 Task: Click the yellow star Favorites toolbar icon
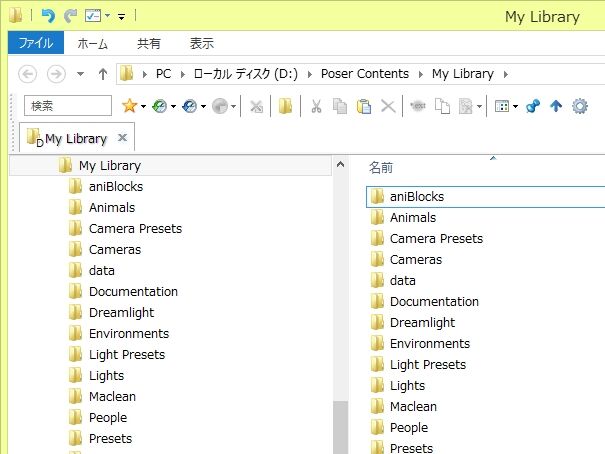point(130,106)
